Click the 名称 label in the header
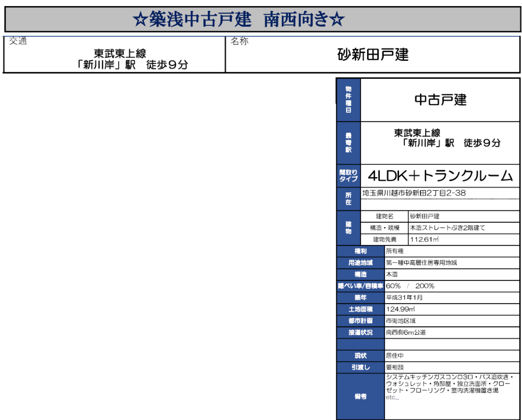 (239, 41)
